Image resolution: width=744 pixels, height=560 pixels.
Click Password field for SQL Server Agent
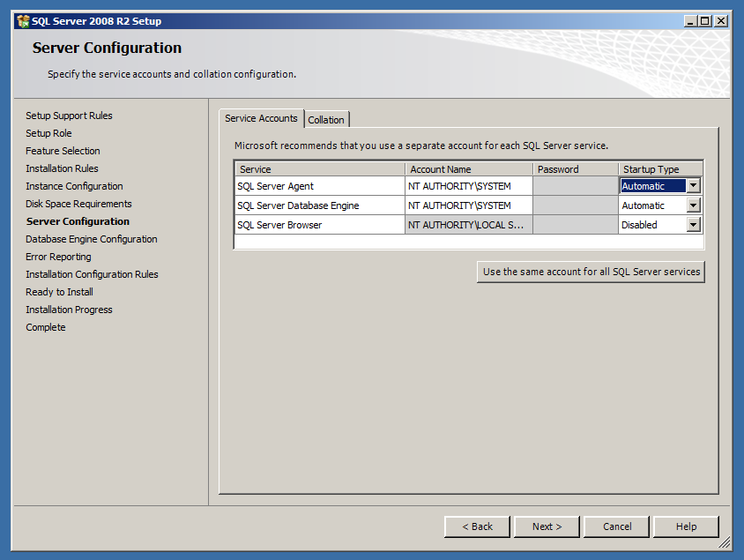[x=575, y=186]
